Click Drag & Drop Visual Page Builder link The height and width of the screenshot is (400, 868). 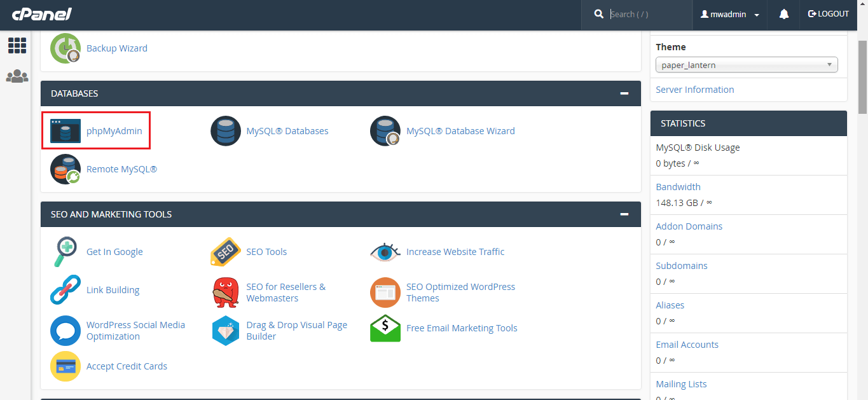(297, 331)
